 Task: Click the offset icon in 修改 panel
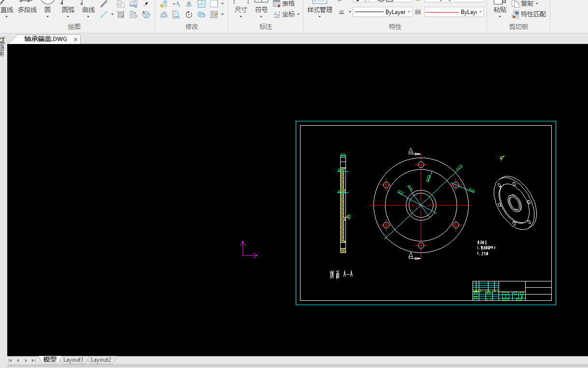[164, 15]
